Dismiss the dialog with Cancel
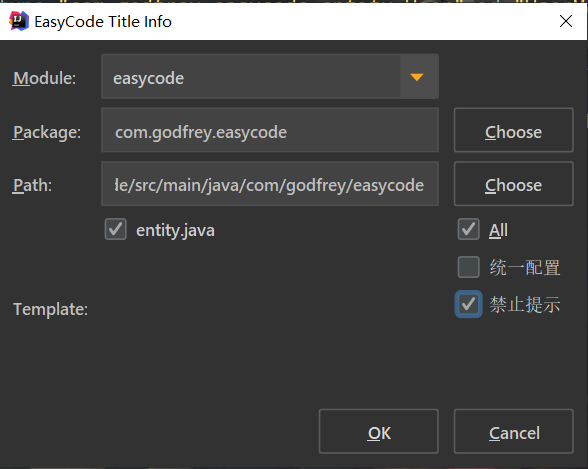588x469 pixels. pos(513,432)
